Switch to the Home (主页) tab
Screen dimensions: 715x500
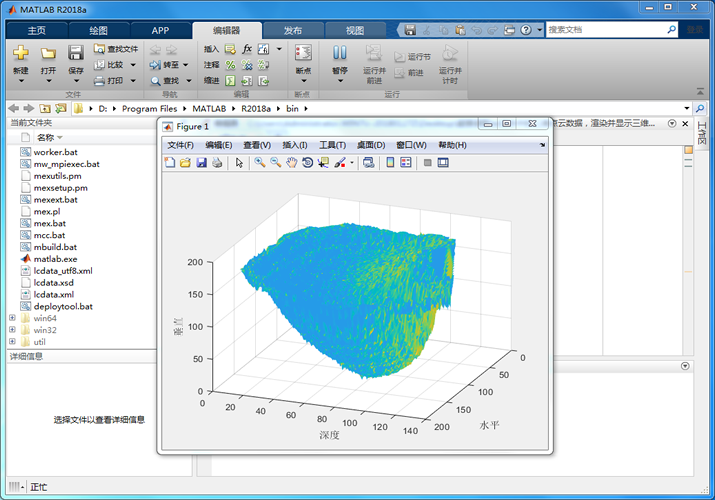(36, 31)
